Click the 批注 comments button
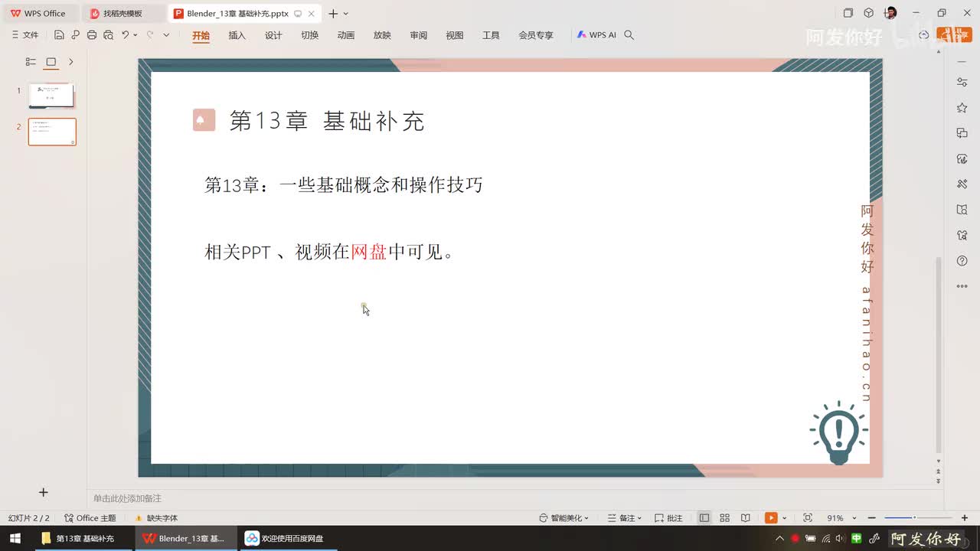 coord(668,518)
